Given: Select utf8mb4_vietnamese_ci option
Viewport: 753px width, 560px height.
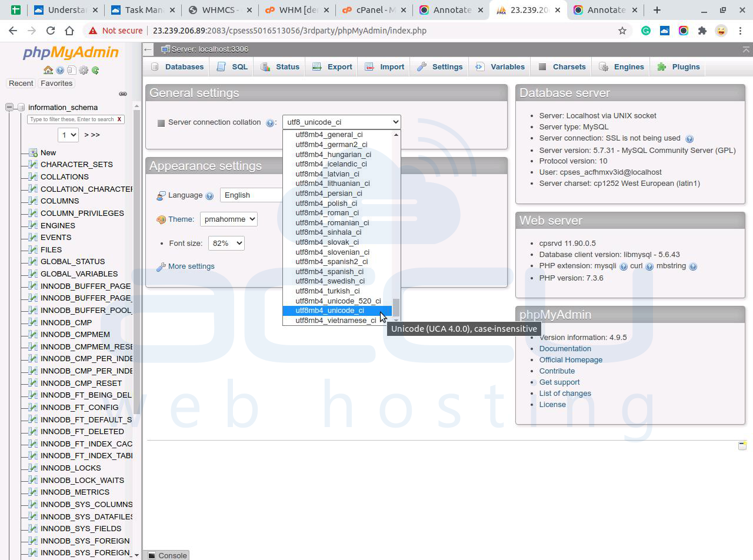Looking at the screenshot, I should pos(337,320).
